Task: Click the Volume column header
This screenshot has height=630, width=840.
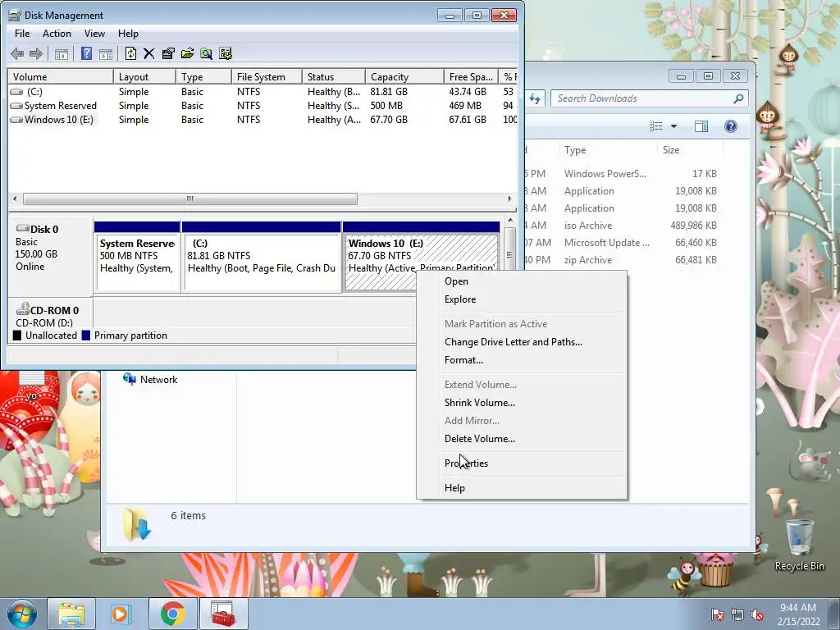Action: tap(61, 76)
